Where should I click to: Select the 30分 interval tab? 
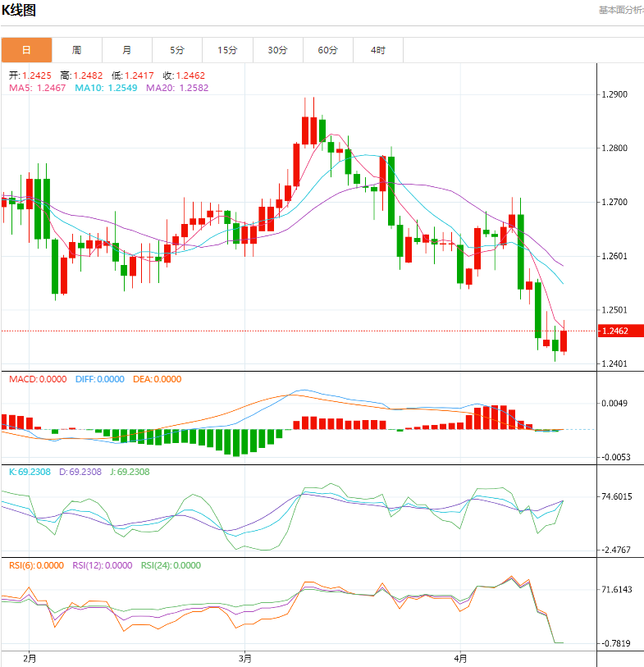pyautogui.click(x=277, y=50)
